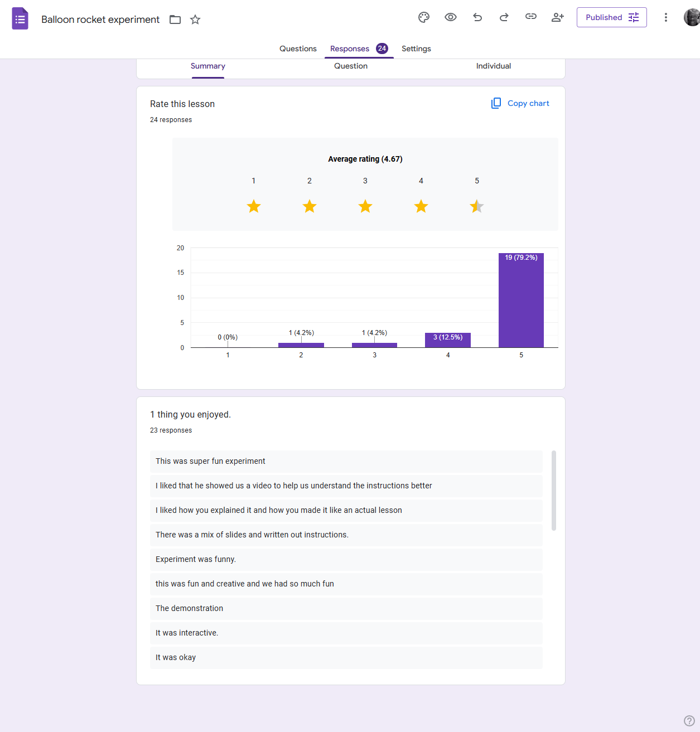This screenshot has height=732, width=700.
Task: Open the Google Forms home icon
Action: (20, 18)
